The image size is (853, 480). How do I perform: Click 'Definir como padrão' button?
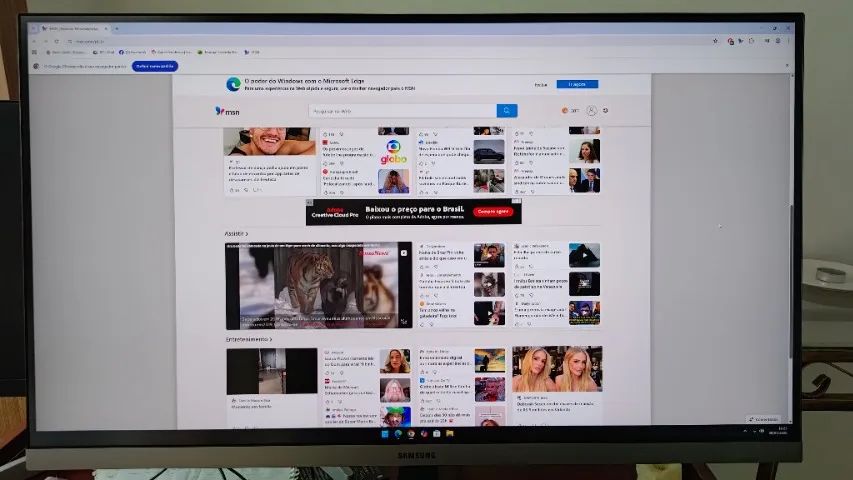tap(155, 66)
